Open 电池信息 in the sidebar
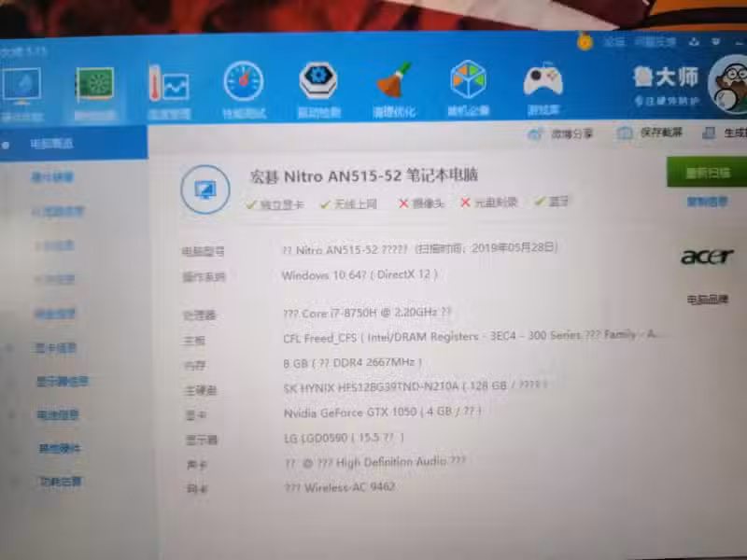This screenshot has width=747, height=560. (x=58, y=414)
